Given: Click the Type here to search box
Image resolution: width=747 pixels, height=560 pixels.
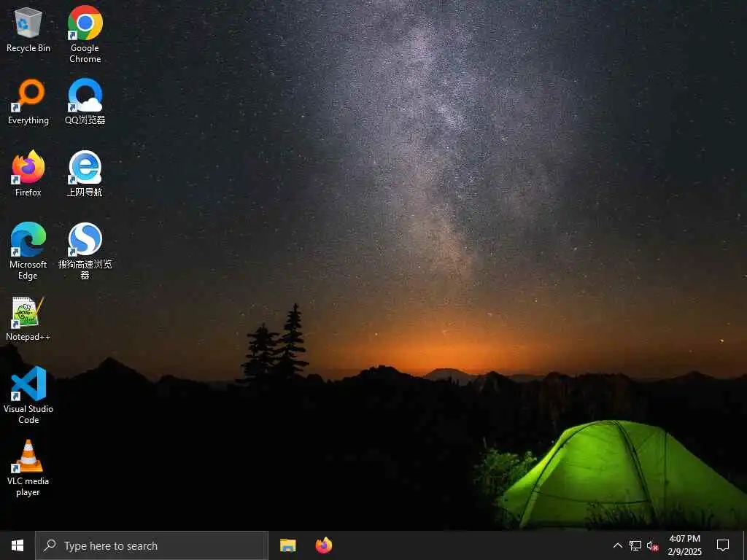Looking at the screenshot, I should (x=152, y=545).
